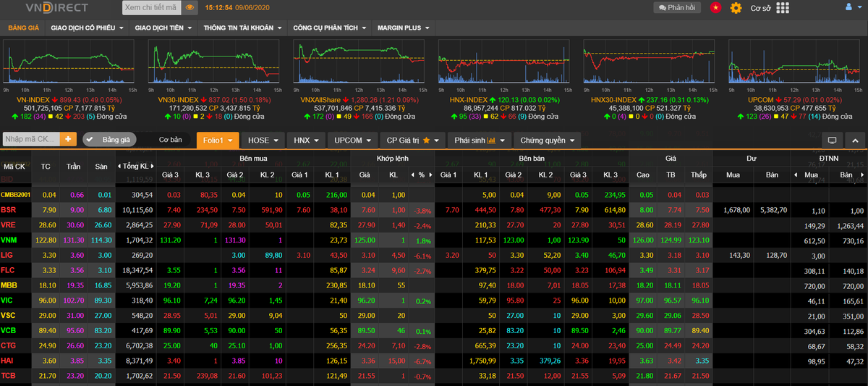Select the Folio1 watchlist tab
The image size is (868, 386).
(x=217, y=140)
